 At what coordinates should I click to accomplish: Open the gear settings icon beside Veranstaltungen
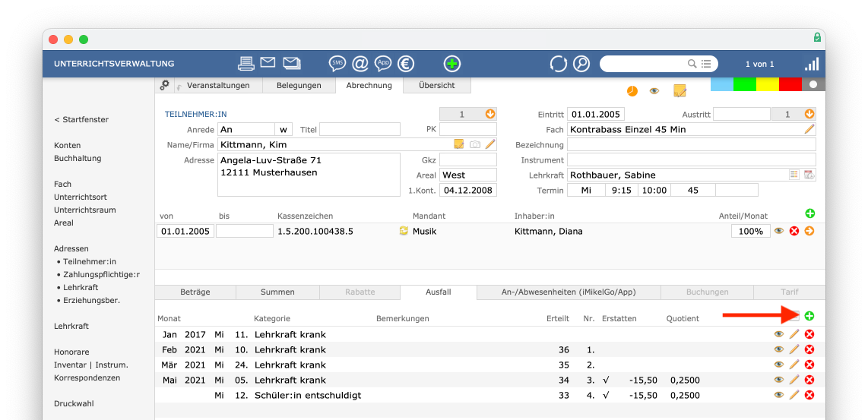(x=164, y=85)
